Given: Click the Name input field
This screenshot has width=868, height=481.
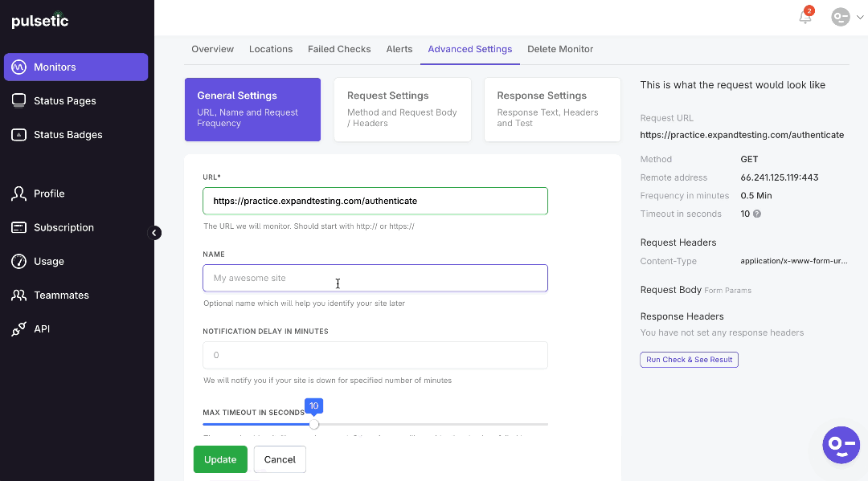Looking at the screenshot, I should 375,278.
